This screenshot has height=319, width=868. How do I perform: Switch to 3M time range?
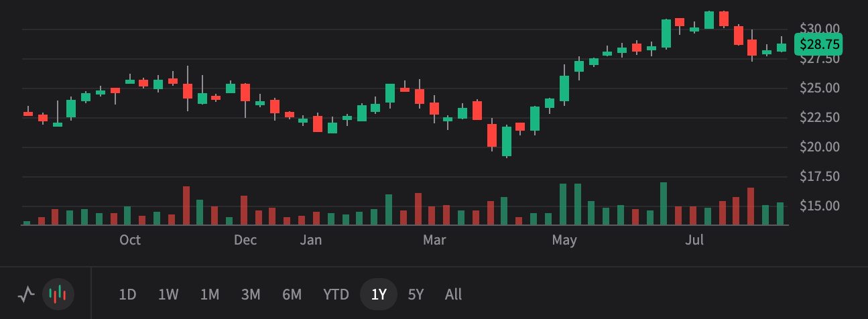tap(251, 294)
